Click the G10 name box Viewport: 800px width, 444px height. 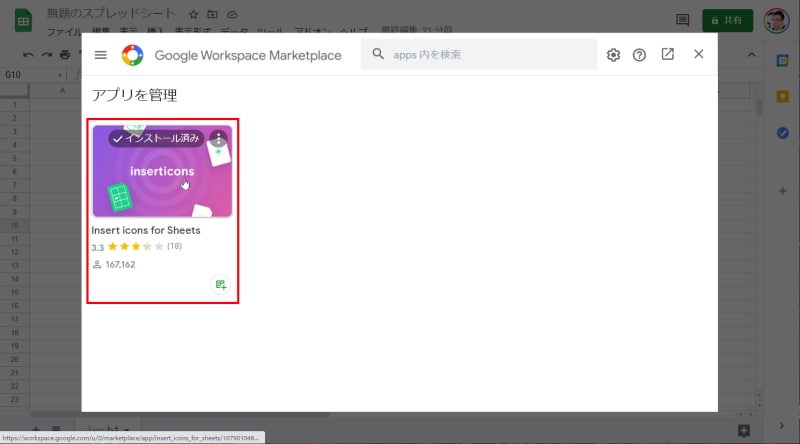tap(33, 75)
